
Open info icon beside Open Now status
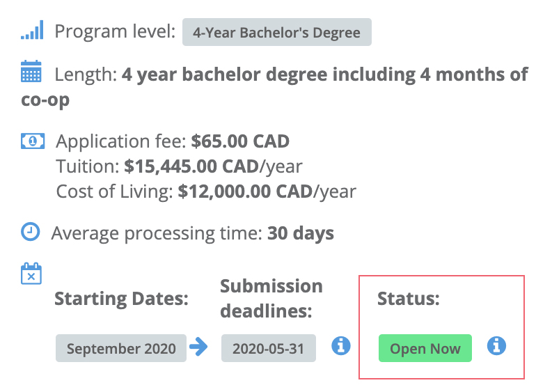coord(496,345)
